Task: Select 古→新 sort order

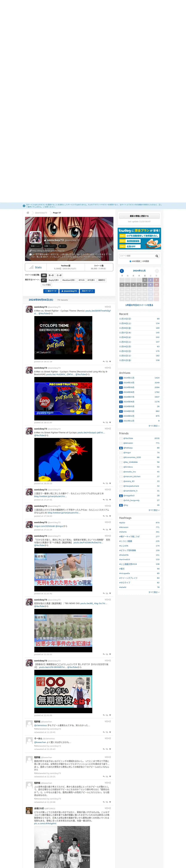Action: point(59,275)
